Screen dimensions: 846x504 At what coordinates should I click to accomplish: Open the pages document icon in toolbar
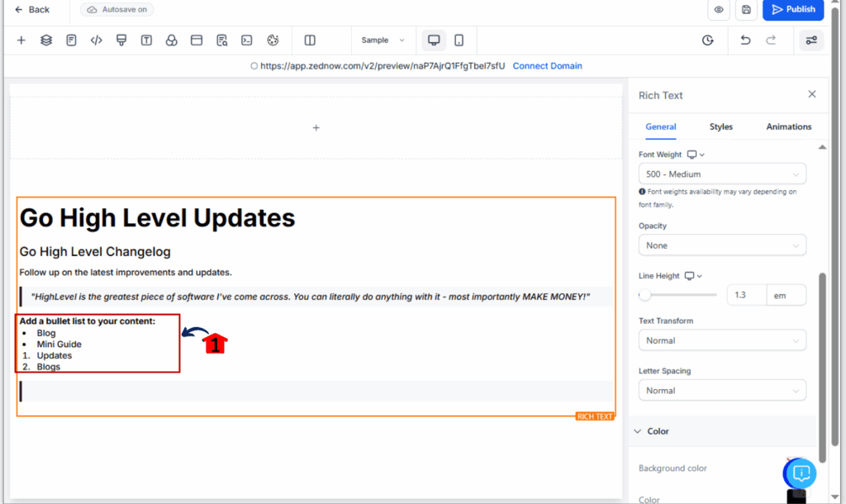pyautogui.click(x=71, y=40)
